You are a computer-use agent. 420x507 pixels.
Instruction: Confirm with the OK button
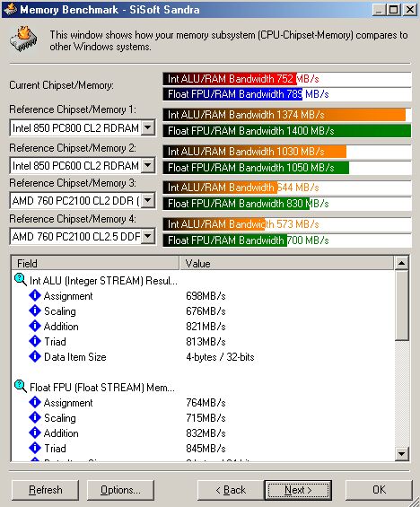coord(379,490)
